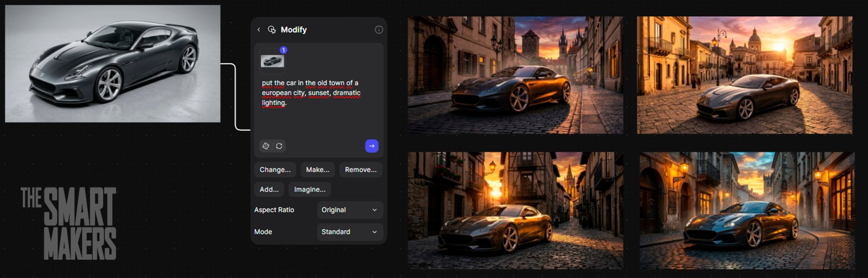The height and width of the screenshot is (278, 868).
Task: Choose the Imagine... prompt preset
Action: (310, 189)
